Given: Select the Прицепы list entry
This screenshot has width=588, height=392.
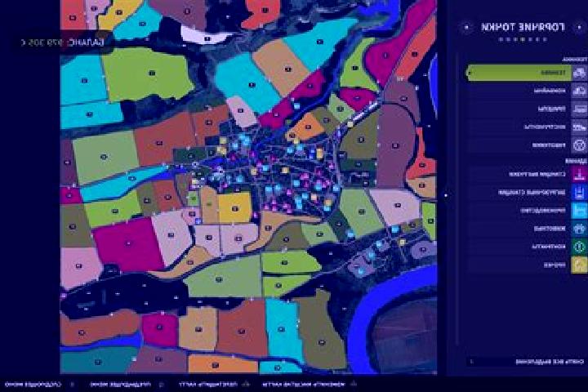Looking at the screenshot, I should [x=519, y=109].
